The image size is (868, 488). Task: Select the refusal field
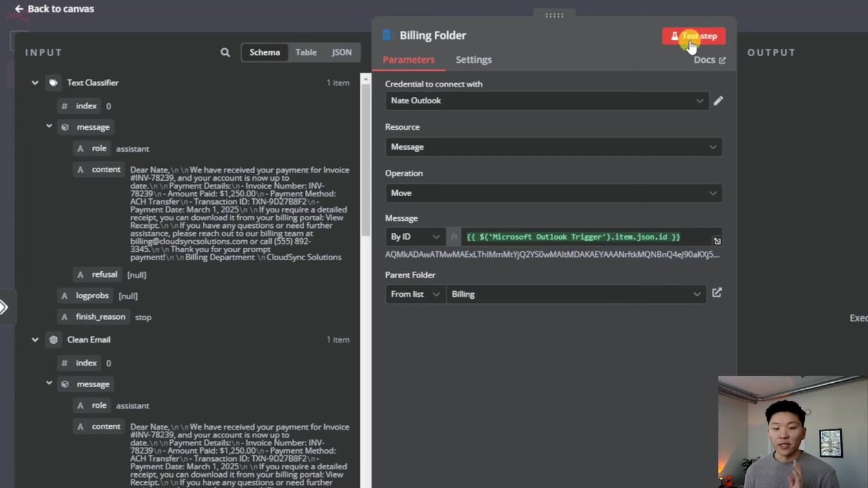98,274
